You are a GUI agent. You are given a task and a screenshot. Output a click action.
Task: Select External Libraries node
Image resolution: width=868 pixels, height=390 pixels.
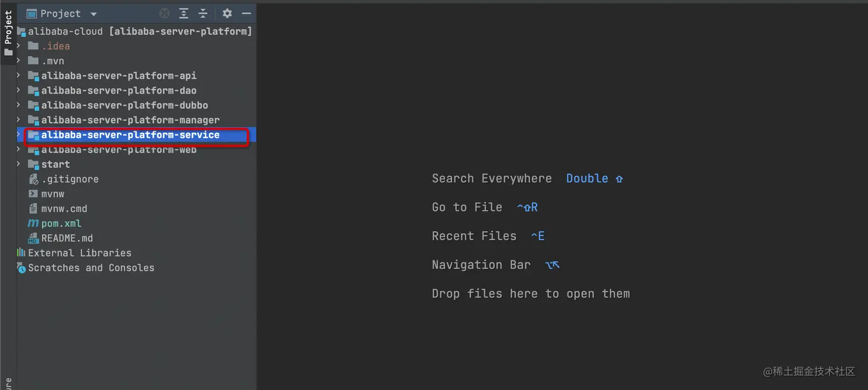click(137, 253)
